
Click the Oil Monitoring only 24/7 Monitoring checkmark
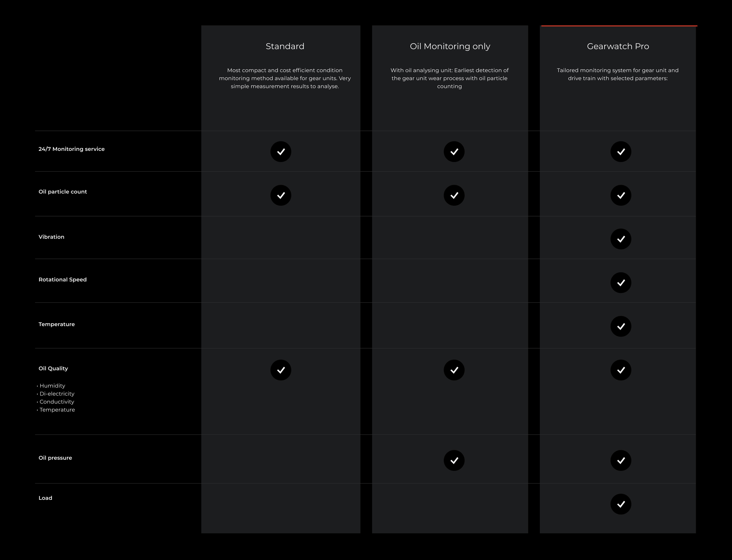pos(454,152)
